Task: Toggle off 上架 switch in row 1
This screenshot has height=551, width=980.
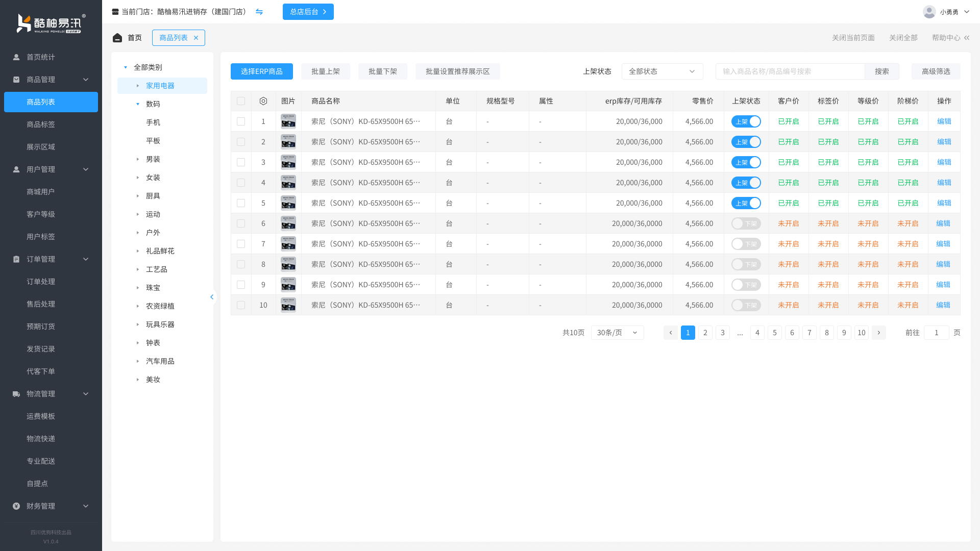Action: click(746, 121)
